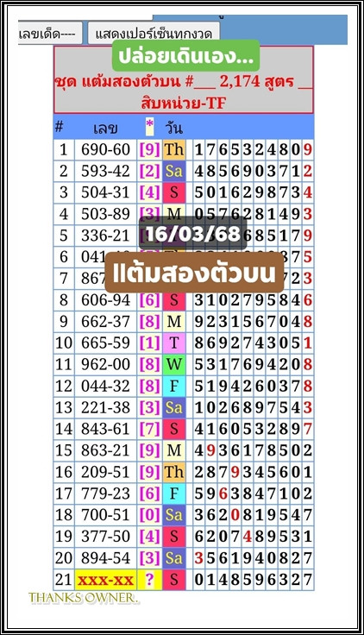Select the green W day cell in row 11
Image resolution: width=364 pixels, height=635 pixels.
click(174, 364)
